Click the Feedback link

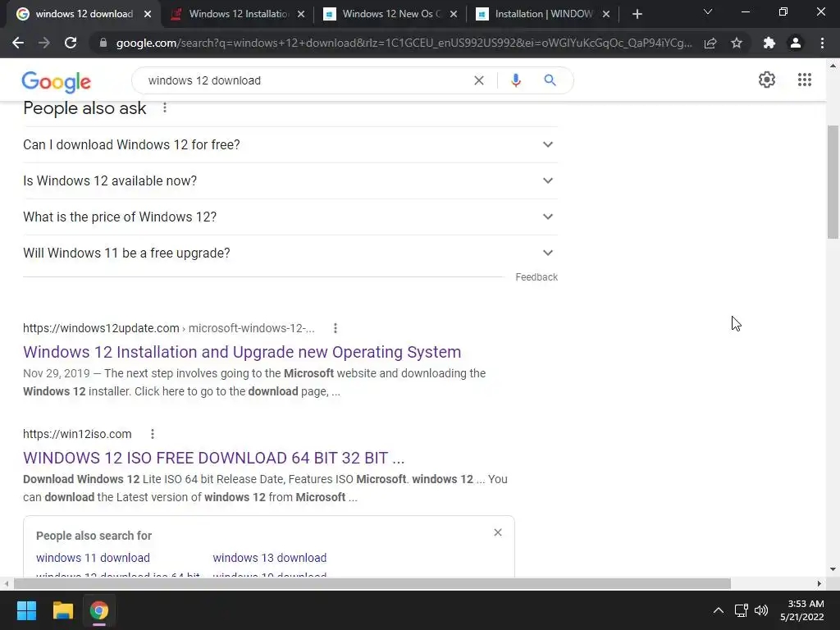click(x=536, y=277)
